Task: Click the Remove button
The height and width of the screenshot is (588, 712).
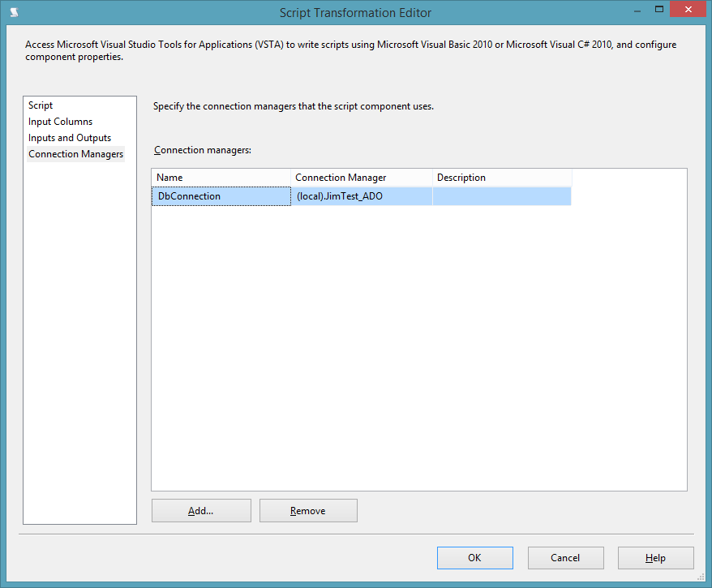Action: point(307,510)
